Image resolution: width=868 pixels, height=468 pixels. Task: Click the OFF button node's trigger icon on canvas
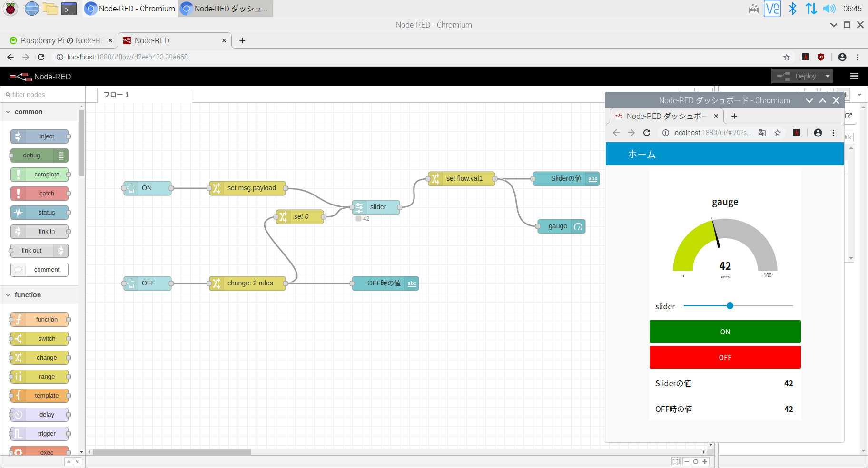click(x=130, y=283)
